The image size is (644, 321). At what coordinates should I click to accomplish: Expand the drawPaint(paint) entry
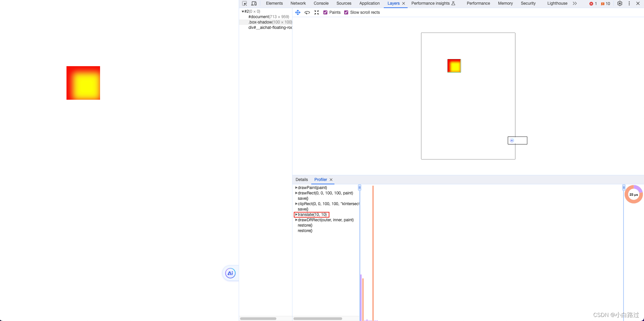coord(296,188)
